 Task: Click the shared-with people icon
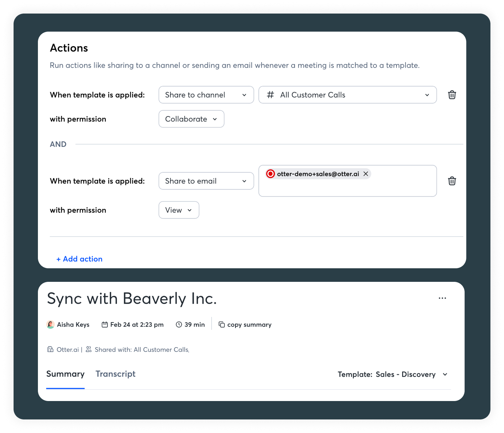89,349
